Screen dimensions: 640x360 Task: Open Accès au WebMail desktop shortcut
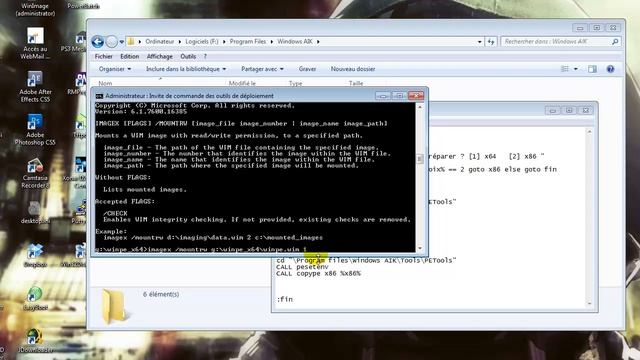click(35, 44)
